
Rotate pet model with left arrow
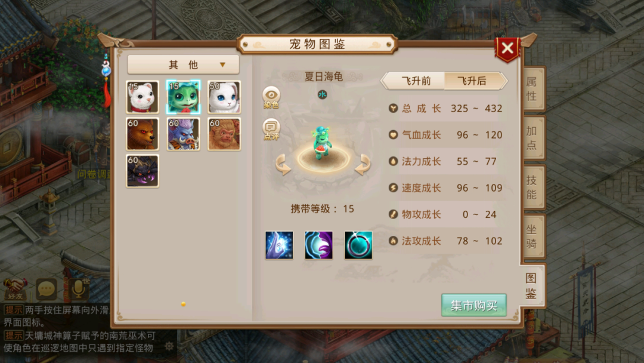283,164
